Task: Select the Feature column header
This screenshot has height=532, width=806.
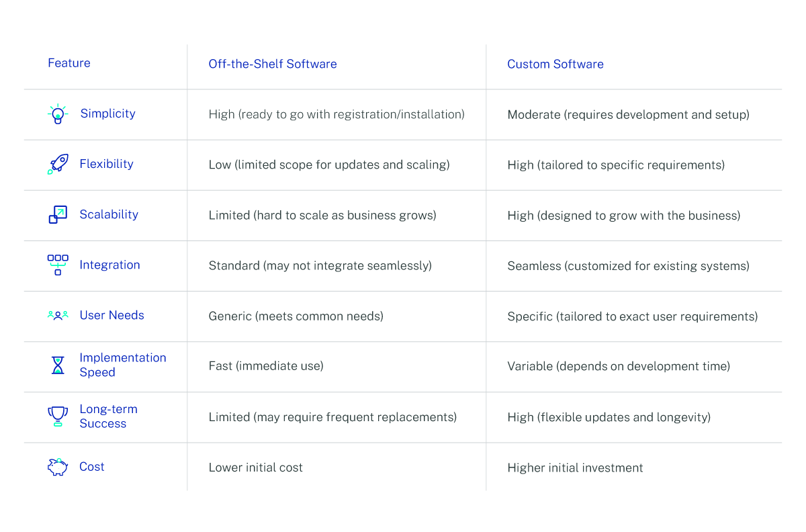Action: (69, 63)
